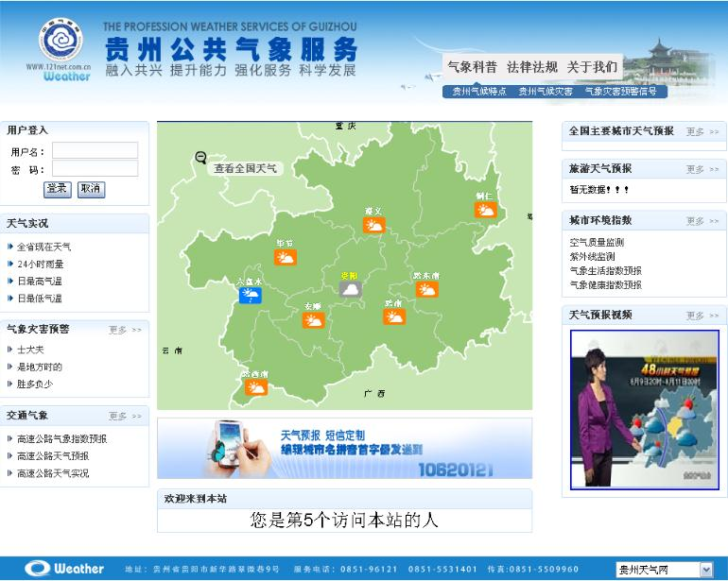The width and height of the screenshot is (728, 581).
Task: Click the Tongren (铜仁) weather icon on map
Action: point(486,211)
